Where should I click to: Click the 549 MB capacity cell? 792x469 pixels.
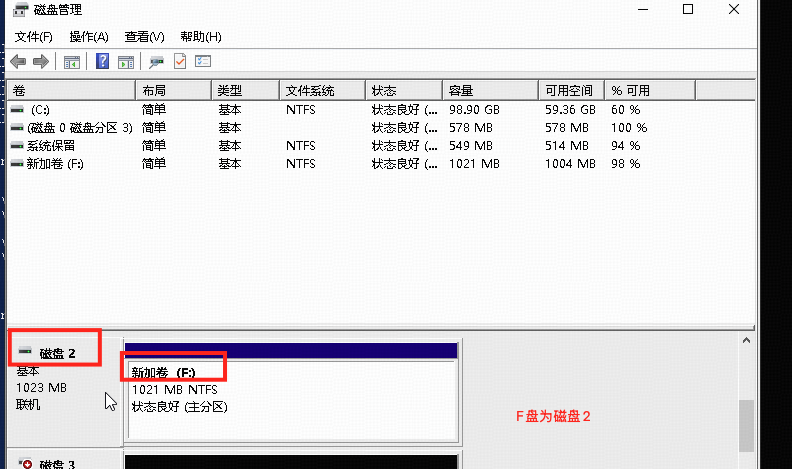[471, 146]
